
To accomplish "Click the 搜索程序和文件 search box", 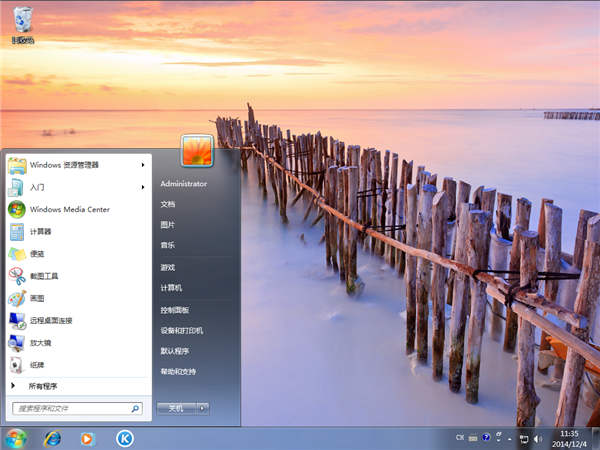I will (x=77, y=409).
